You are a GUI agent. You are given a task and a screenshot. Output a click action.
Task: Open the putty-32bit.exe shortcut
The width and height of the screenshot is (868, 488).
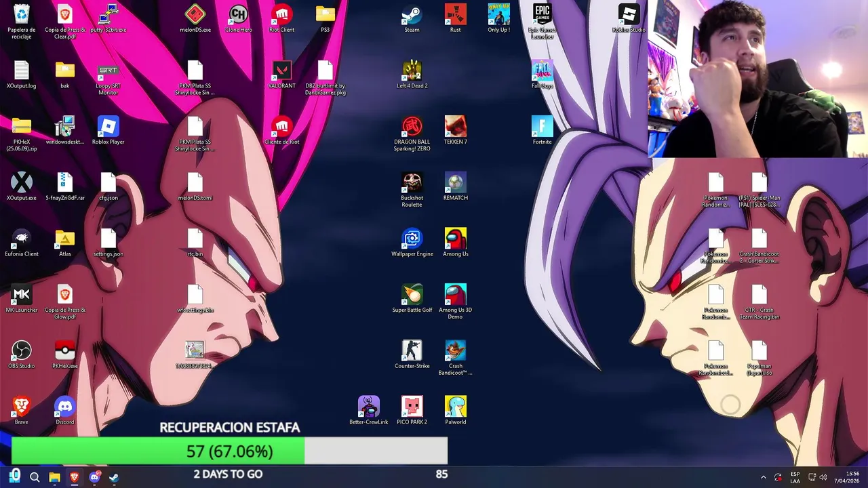[x=108, y=18]
